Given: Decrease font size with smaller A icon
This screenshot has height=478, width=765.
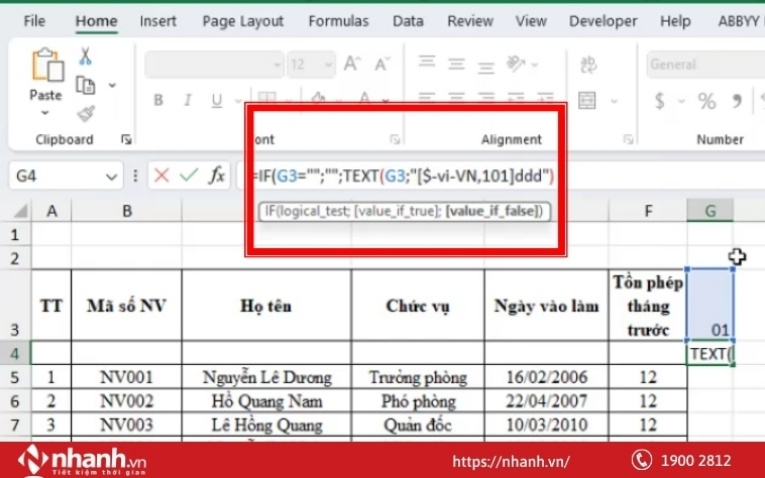Looking at the screenshot, I should tap(382, 64).
